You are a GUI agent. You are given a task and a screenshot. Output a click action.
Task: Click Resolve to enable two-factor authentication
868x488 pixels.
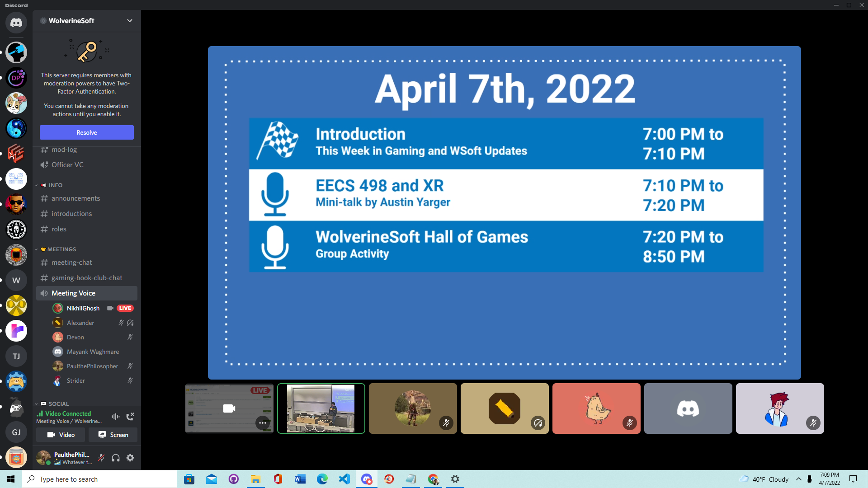tap(87, 132)
